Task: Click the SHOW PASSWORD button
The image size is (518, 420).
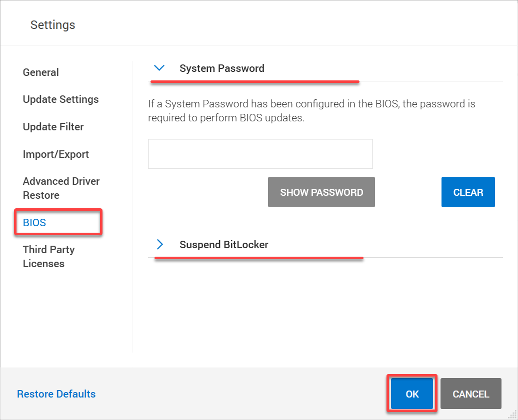Action: 321,192
